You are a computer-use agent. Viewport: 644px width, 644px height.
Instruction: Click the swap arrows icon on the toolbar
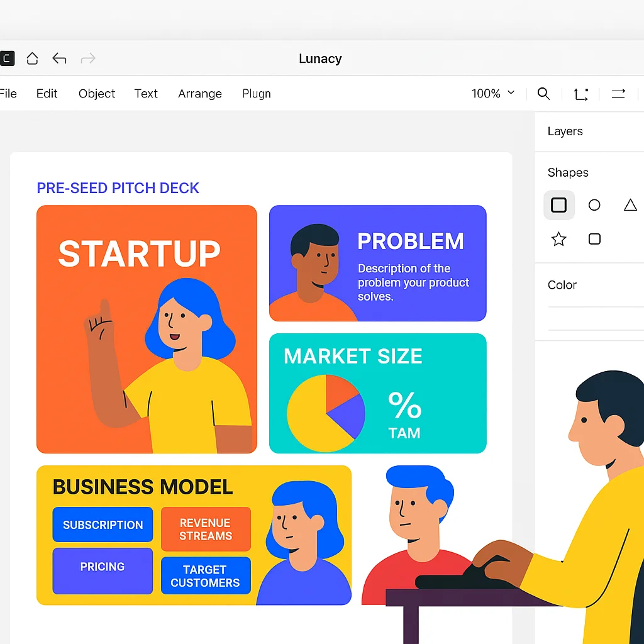pyautogui.click(x=618, y=93)
